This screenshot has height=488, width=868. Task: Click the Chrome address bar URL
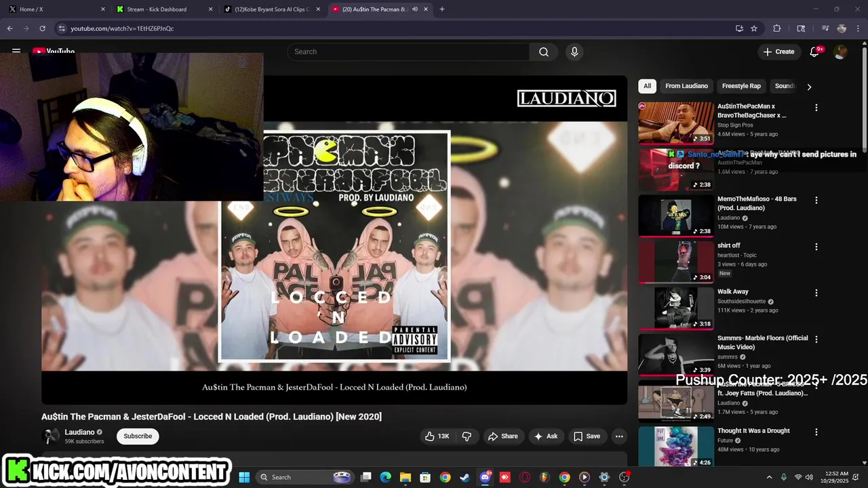pos(122,28)
